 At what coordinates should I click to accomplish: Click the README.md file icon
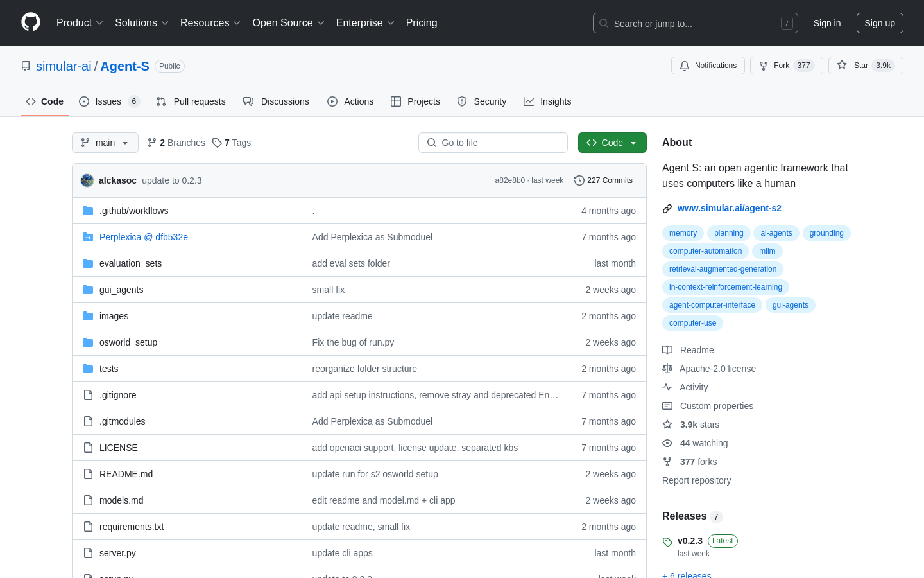pyautogui.click(x=88, y=474)
